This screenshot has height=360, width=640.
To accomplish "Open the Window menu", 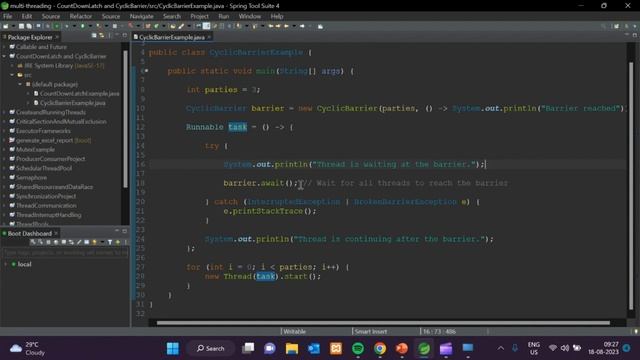I will [250, 16].
